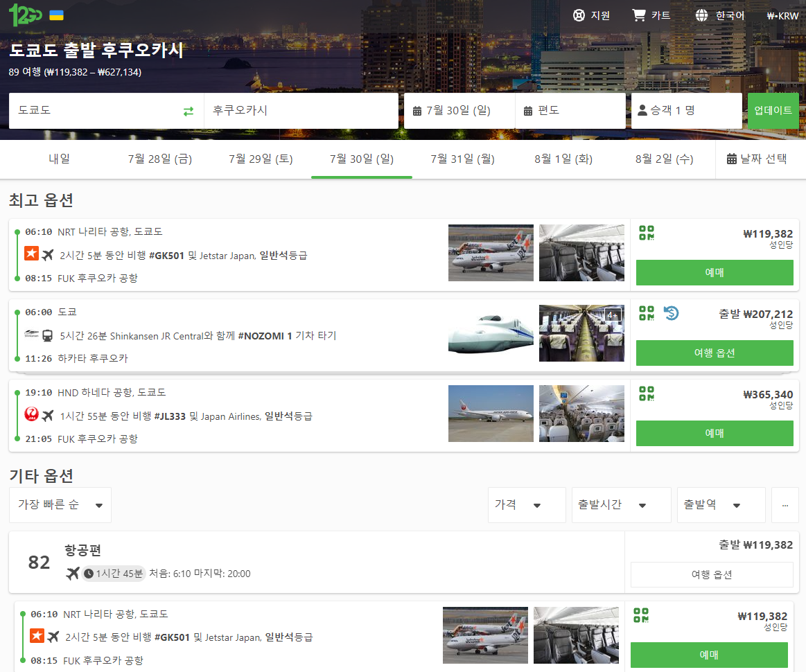Click green 여행 옵션 for NOZOMI train
This screenshot has height=672, width=806.
[x=715, y=353]
